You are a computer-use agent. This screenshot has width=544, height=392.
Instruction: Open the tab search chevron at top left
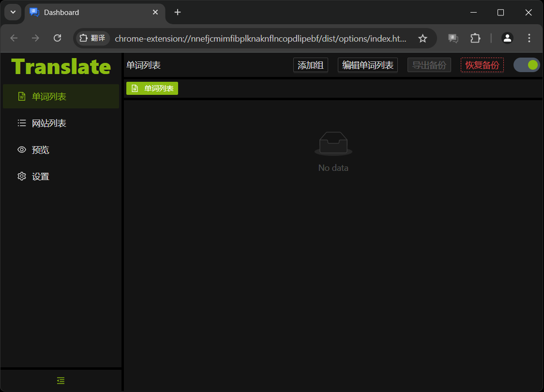pos(13,12)
